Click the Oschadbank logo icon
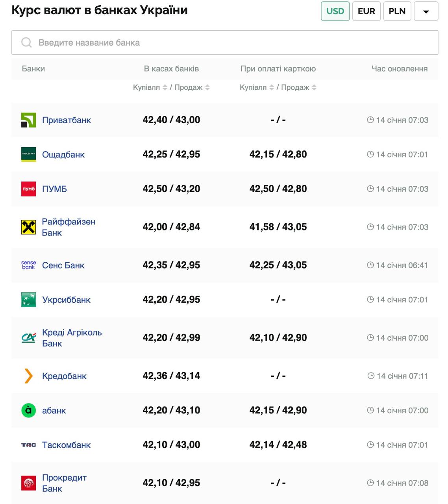Screen dimensions: 448x504 tap(28, 154)
